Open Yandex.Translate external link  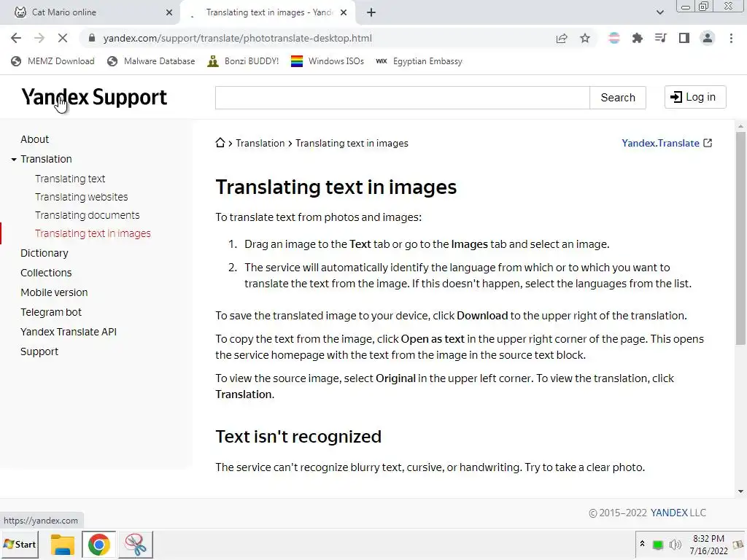[x=667, y=143]
